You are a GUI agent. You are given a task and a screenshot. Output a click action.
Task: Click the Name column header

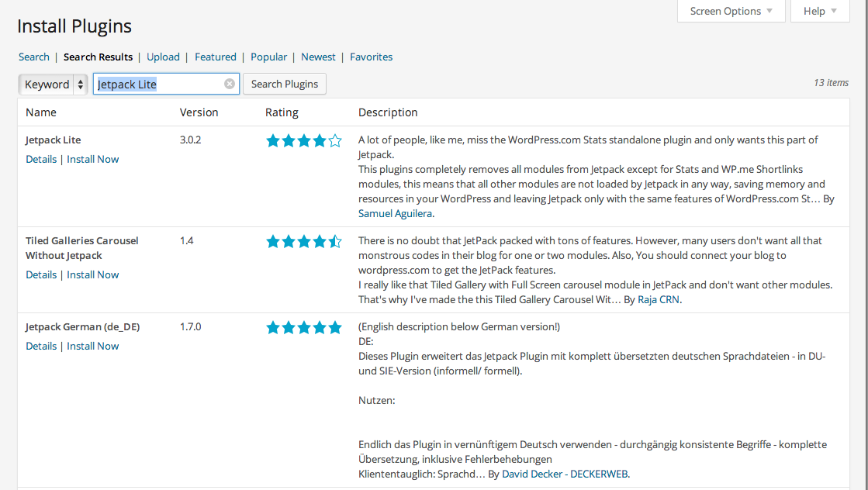coord(41,112)
